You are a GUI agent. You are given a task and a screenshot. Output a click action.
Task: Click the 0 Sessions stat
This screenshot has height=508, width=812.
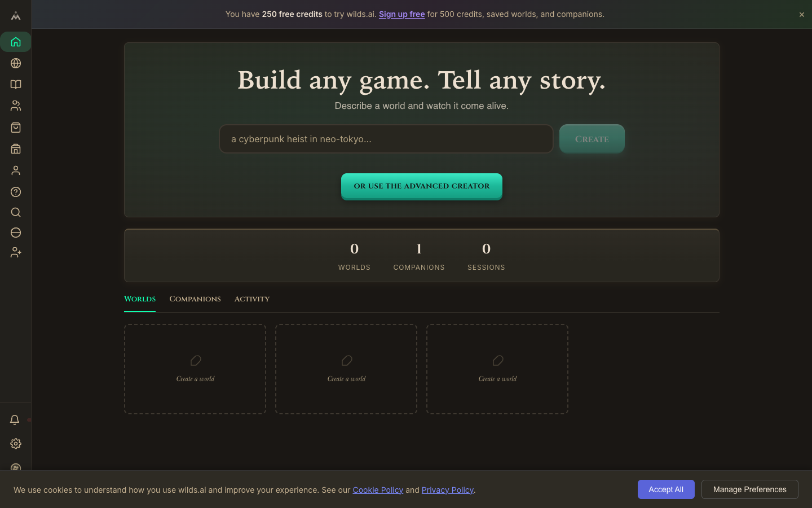[486, 256]
